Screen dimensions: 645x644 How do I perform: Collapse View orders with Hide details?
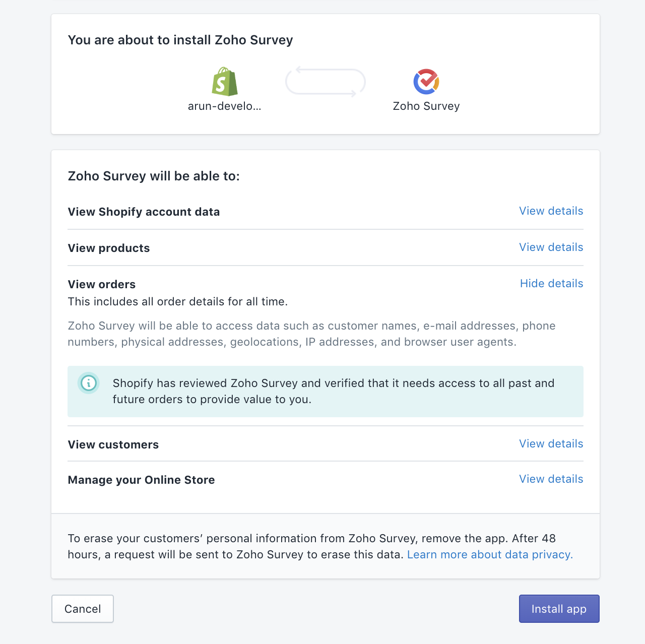(551, 284)
